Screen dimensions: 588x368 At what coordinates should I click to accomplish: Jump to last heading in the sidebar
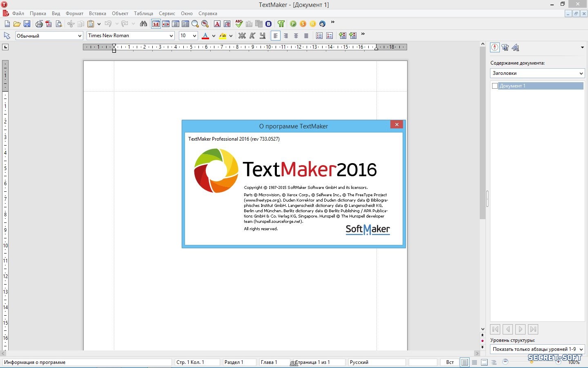[x=533, y=329]
